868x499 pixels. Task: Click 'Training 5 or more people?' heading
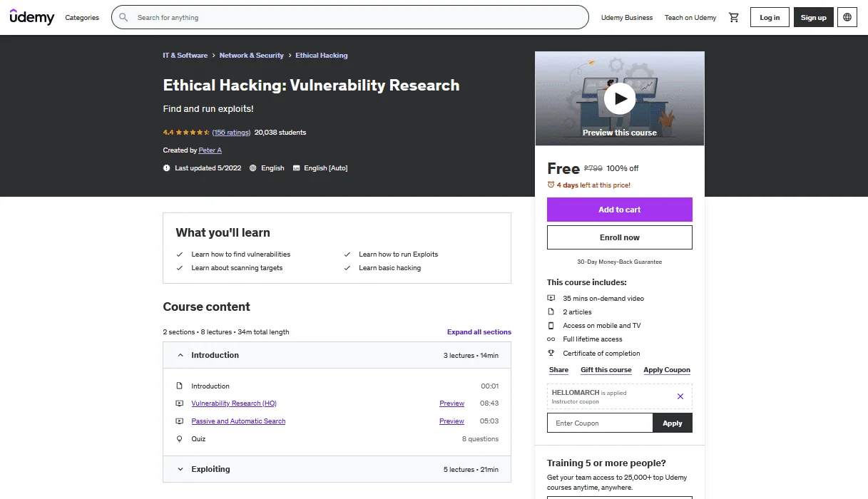coord(607,463)
